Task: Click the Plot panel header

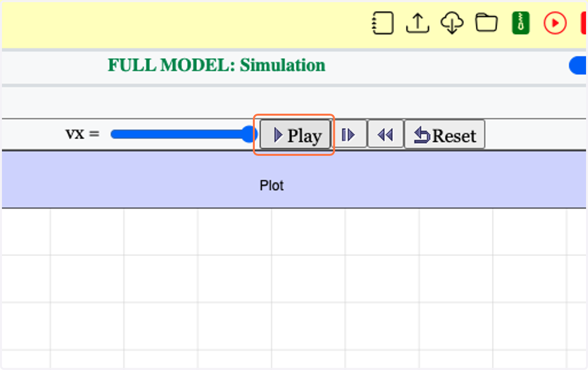Action: (x=294, y=179)
